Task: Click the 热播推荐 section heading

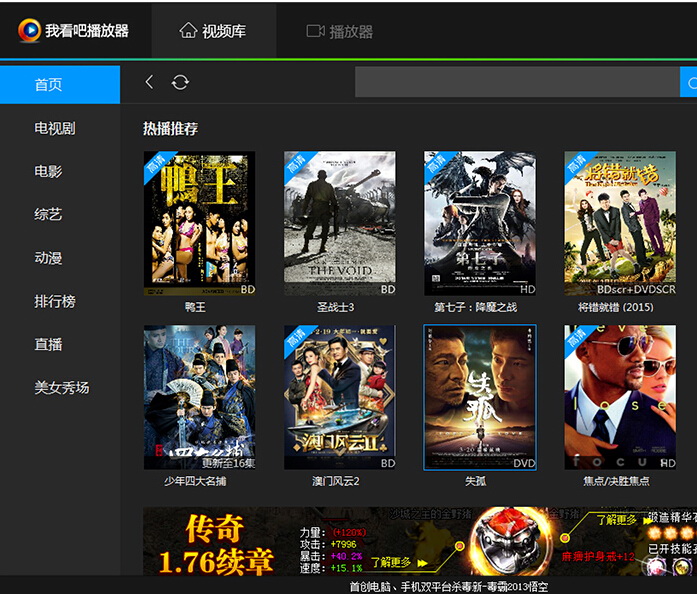Action: 170,128
